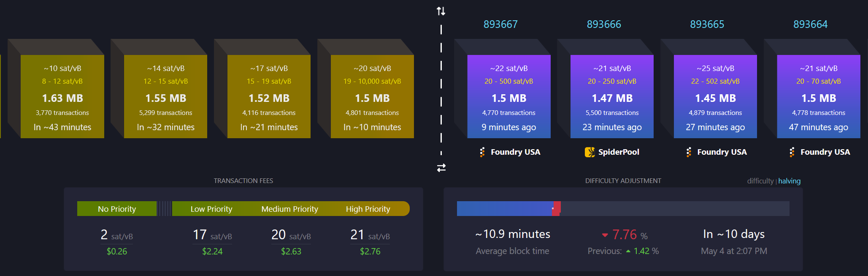Click the Foundry USA logo under block 893667
The height and width of the screenshot is (276, 868).
coord(482,152)
